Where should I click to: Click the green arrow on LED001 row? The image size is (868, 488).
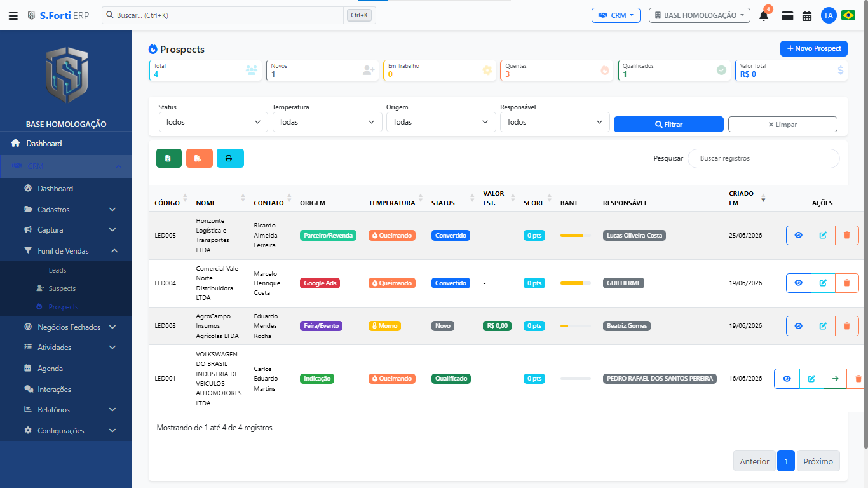[x=835, y=379]
